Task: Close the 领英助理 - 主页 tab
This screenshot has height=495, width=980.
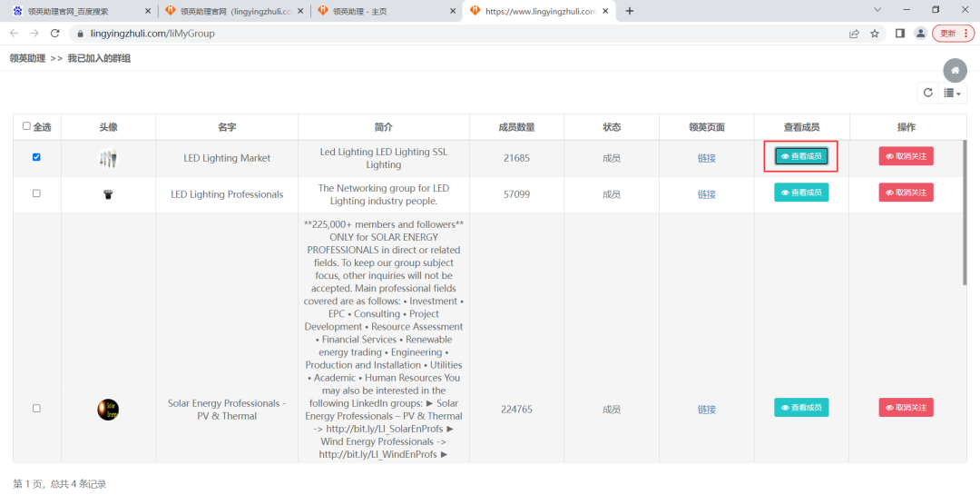Action: 453,11
